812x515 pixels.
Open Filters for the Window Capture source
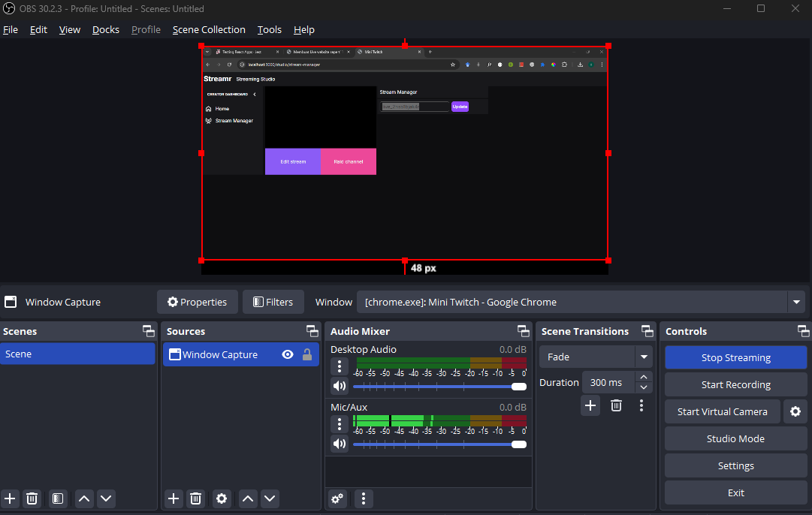(273, 302)
